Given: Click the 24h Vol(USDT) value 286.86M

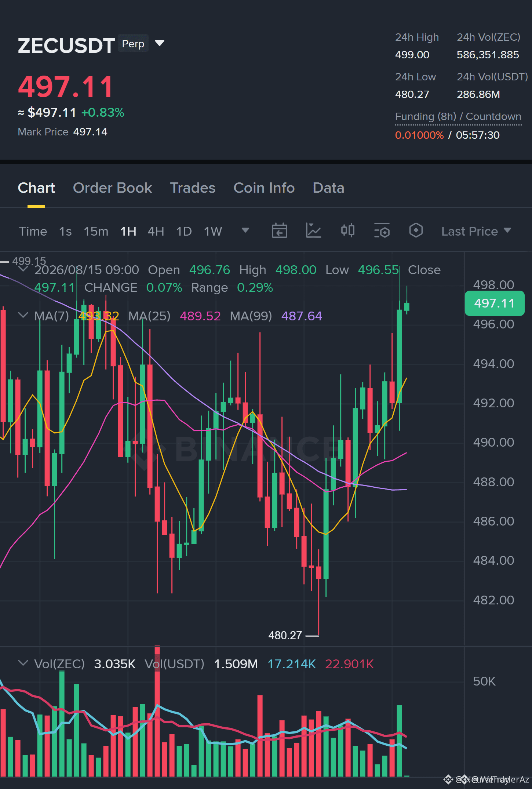Looking at the screenshot, I should click(478, 94).
